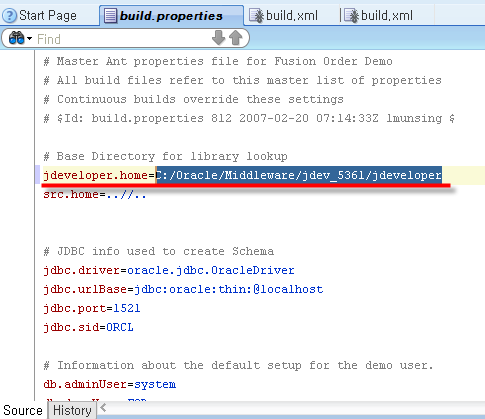Find next with the down arrow

(219, 38)
